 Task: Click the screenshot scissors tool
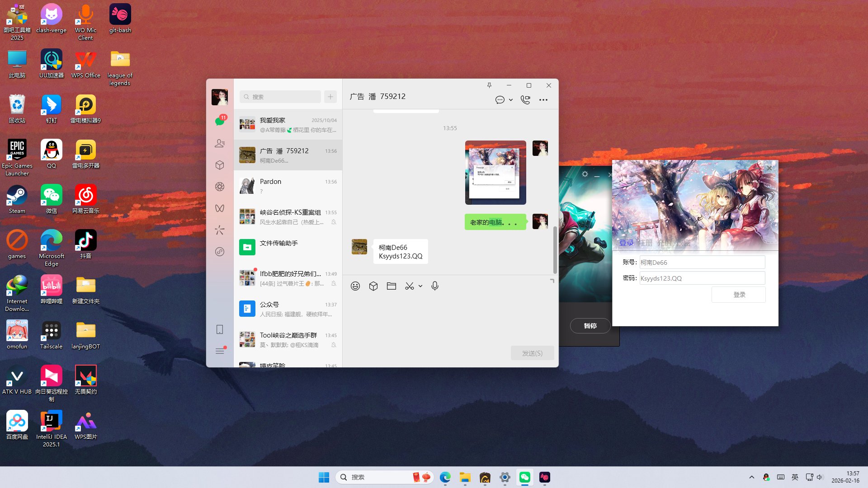pos(410,286)
